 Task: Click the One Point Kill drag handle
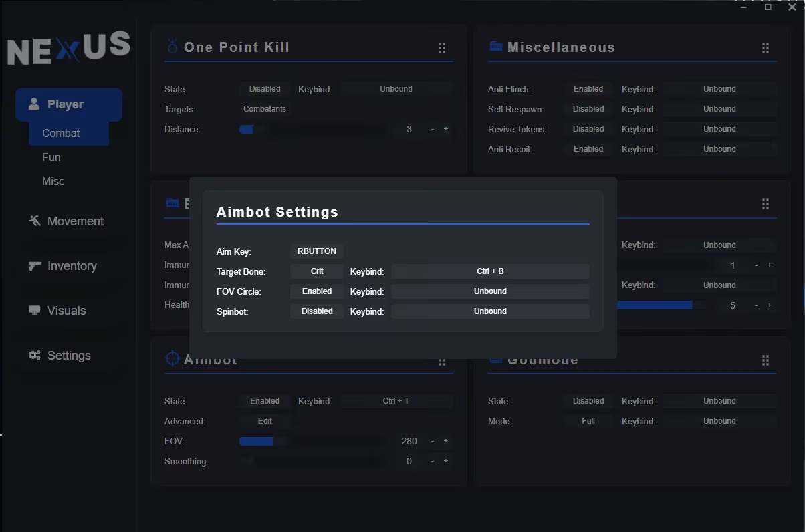point(442,48)
